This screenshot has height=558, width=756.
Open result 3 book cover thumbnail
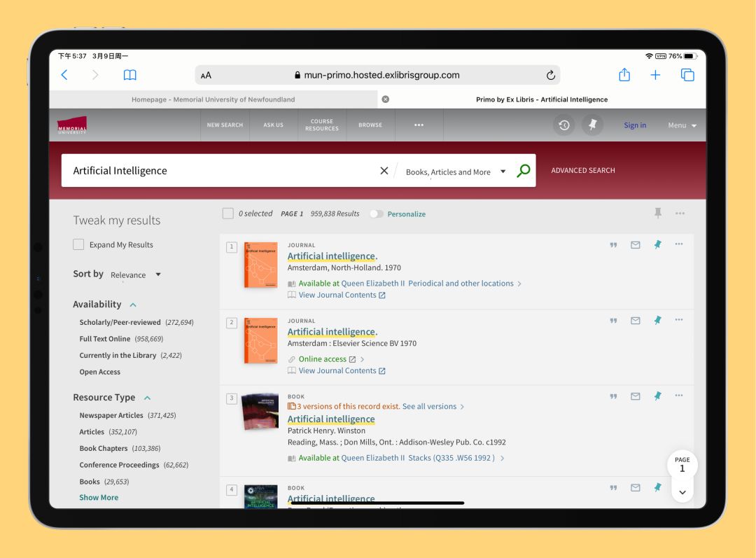pos(260,412)
